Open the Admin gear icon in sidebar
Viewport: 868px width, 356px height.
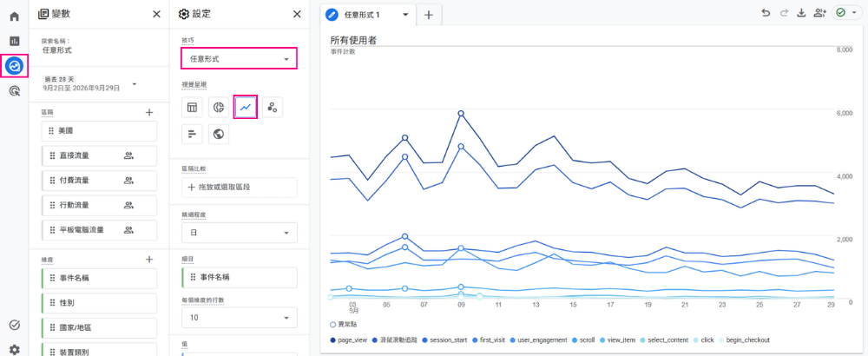pyautogui.click(x=15, y=349)
